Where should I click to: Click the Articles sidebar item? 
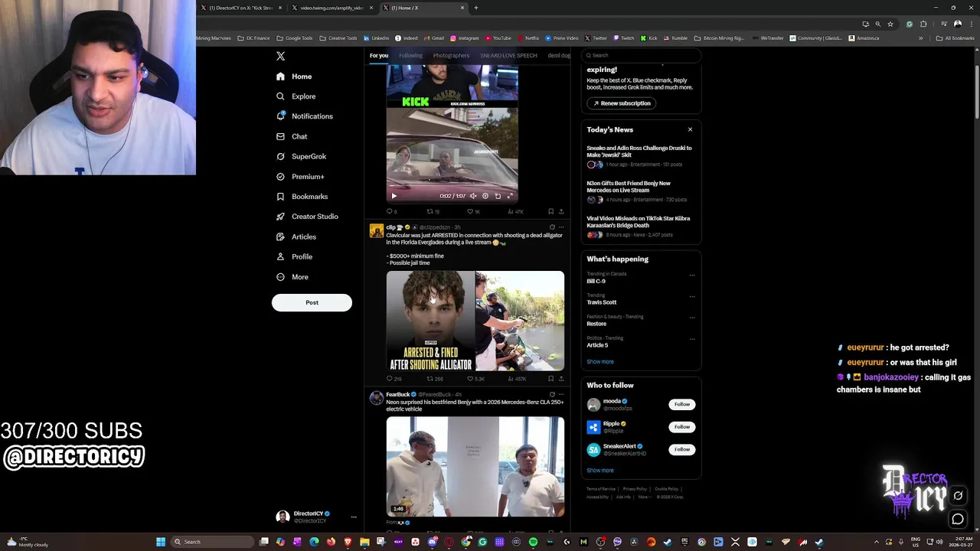[296, 236]
